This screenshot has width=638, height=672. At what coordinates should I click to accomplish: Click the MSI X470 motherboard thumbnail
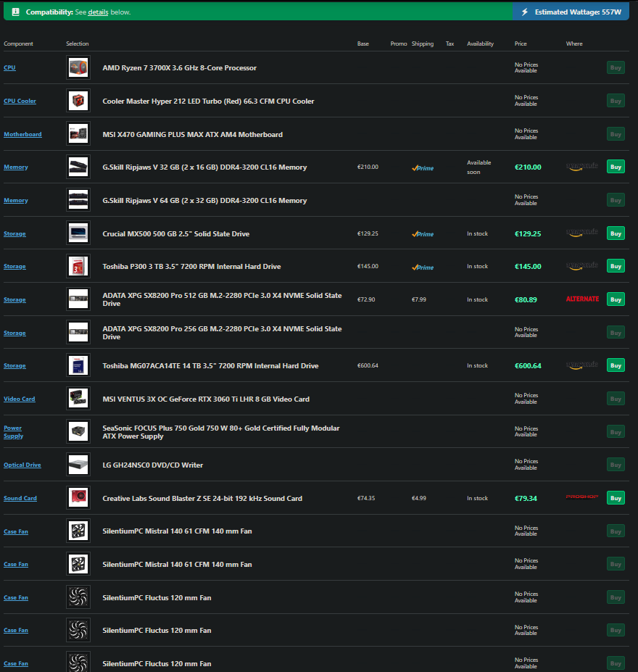(78, 133)
